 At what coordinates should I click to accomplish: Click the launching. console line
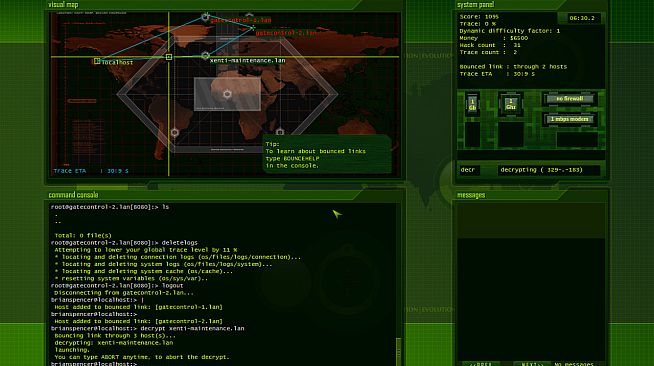click(72, 350)
